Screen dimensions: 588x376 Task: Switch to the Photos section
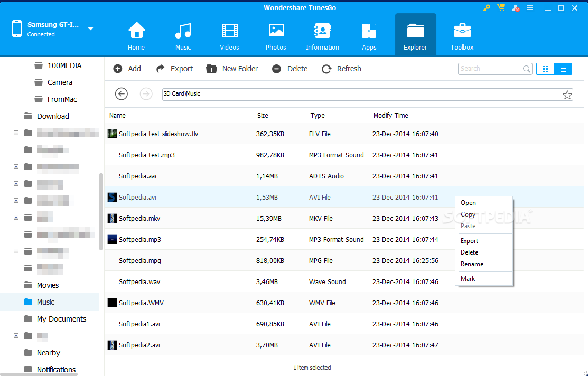point(276,36)
